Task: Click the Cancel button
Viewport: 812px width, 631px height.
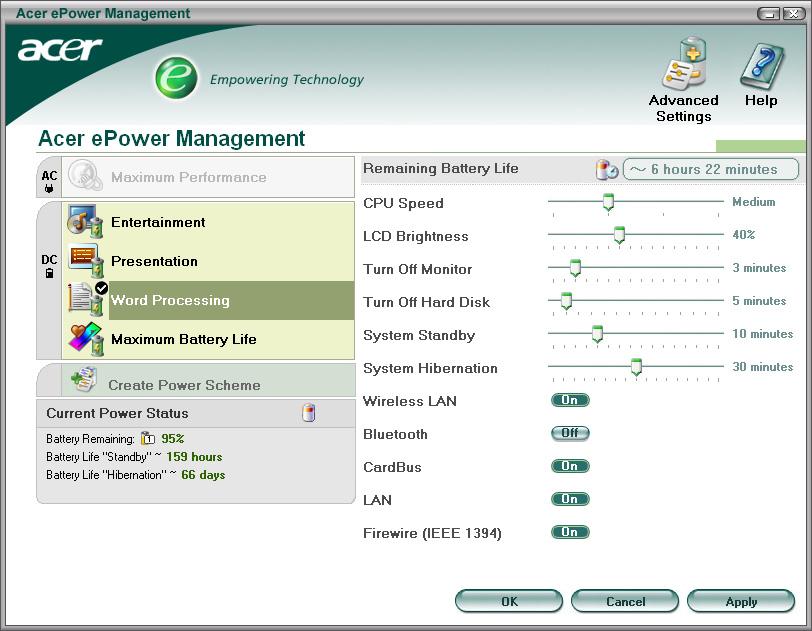Action: (625, 601)
